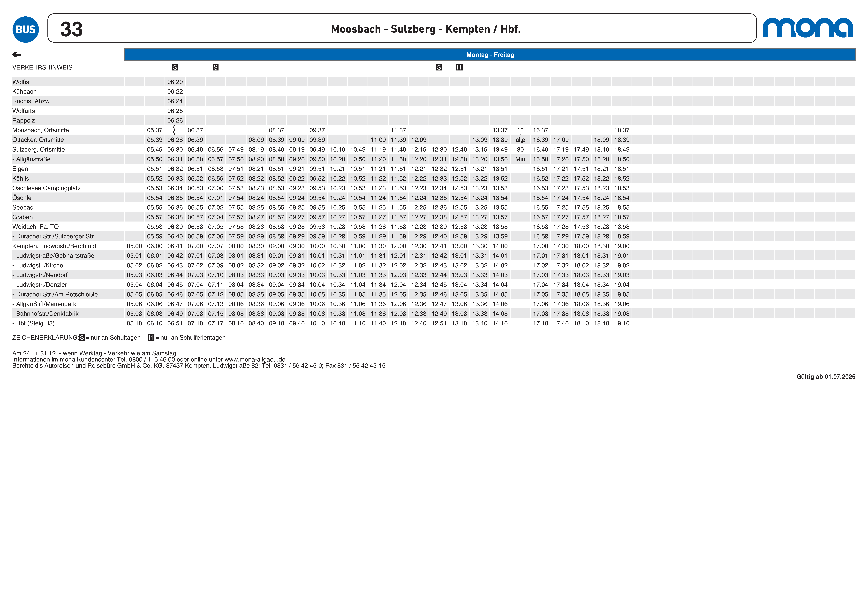Select the Wolfarts stop name

tap(23, 111)
